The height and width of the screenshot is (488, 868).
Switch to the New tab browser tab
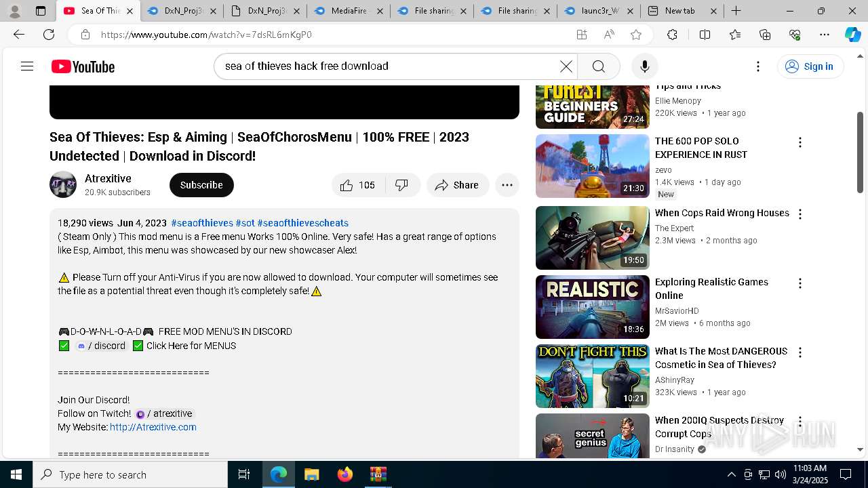coord(681,11)
